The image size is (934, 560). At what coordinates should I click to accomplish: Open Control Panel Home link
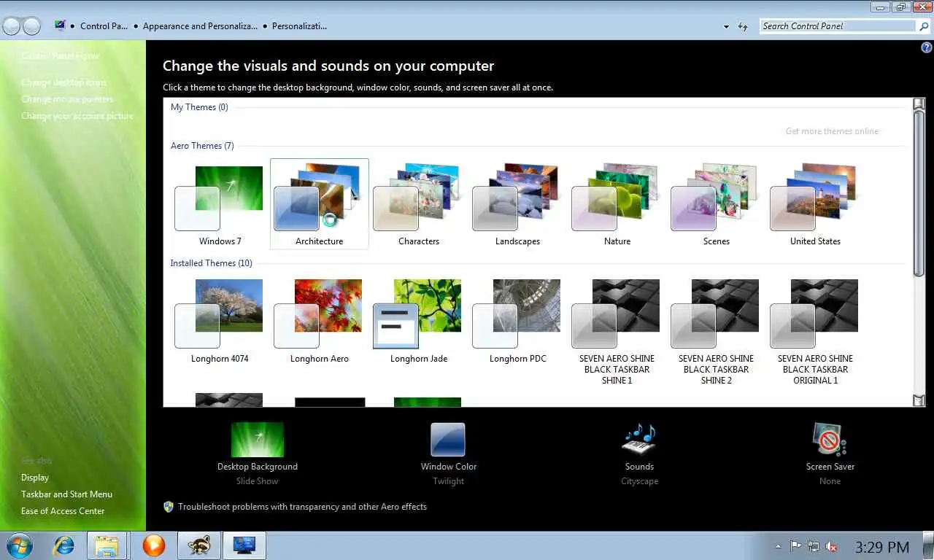point(60,56)
